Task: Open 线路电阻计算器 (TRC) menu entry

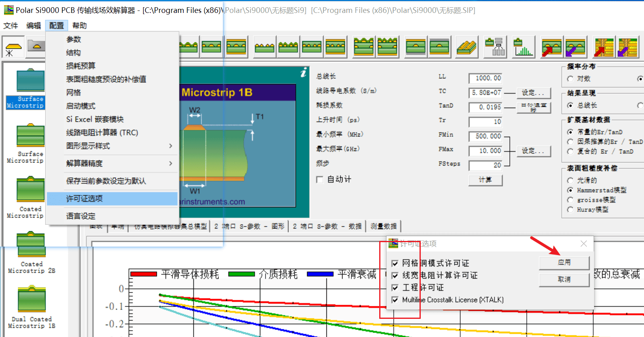Action: (112, 132)
